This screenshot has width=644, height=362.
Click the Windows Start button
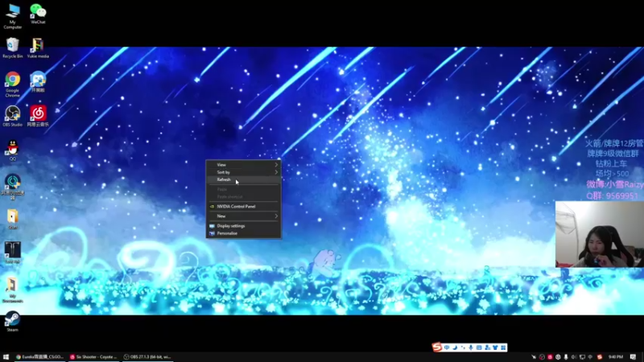[x=6, y=357]
